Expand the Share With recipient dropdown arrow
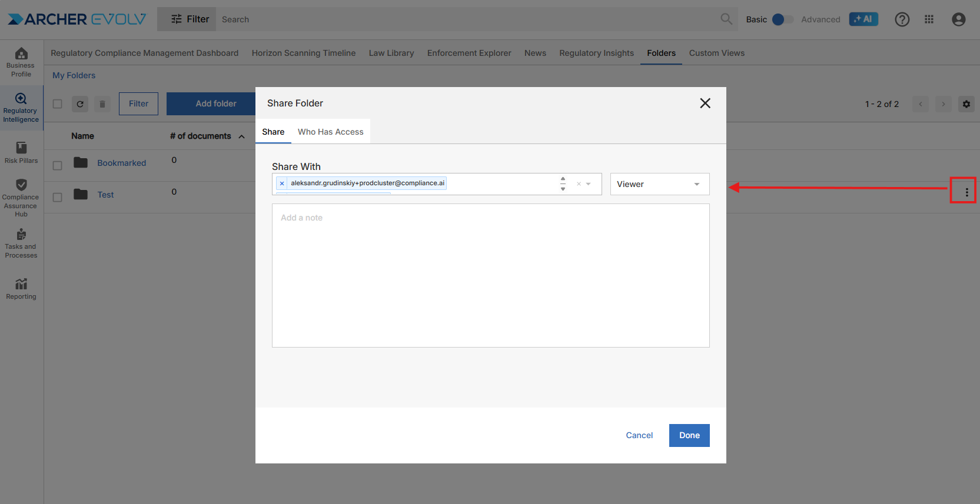This screenshot has width=980, height=504. pos(588,184)
